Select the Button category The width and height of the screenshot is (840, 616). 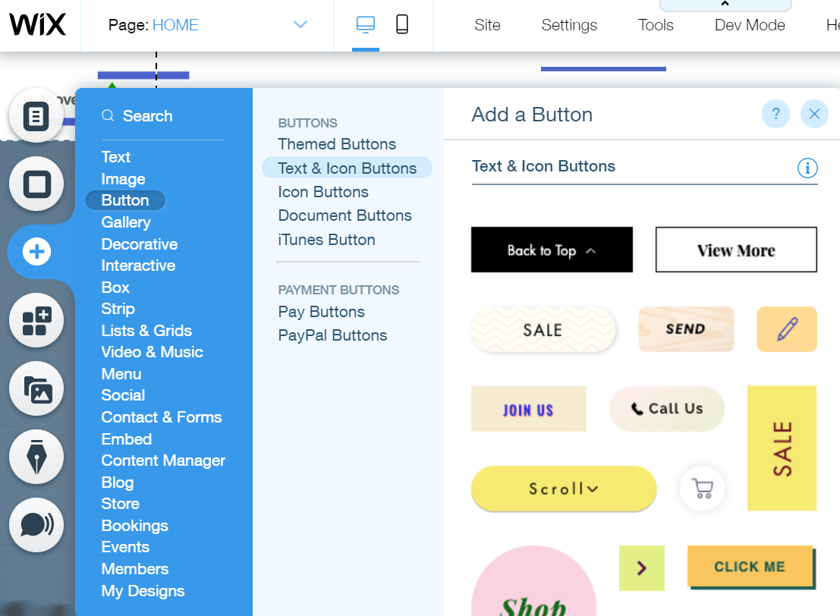(x=125, y=200)
